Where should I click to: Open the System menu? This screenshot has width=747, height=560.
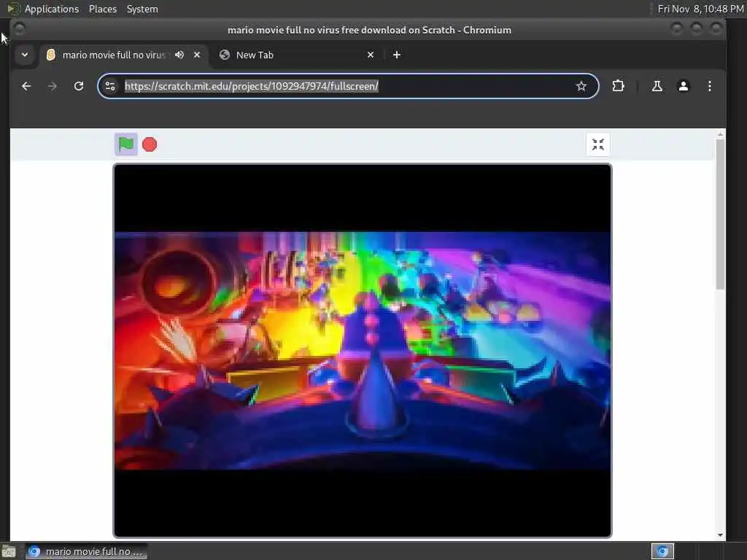[x=142, y=9]
